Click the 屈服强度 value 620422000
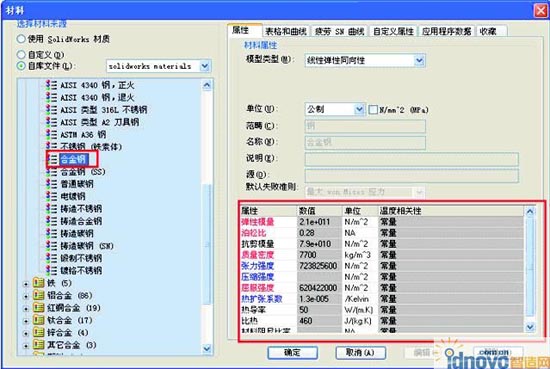This screenshot has width=550, height=369. [x=318, y=288]
